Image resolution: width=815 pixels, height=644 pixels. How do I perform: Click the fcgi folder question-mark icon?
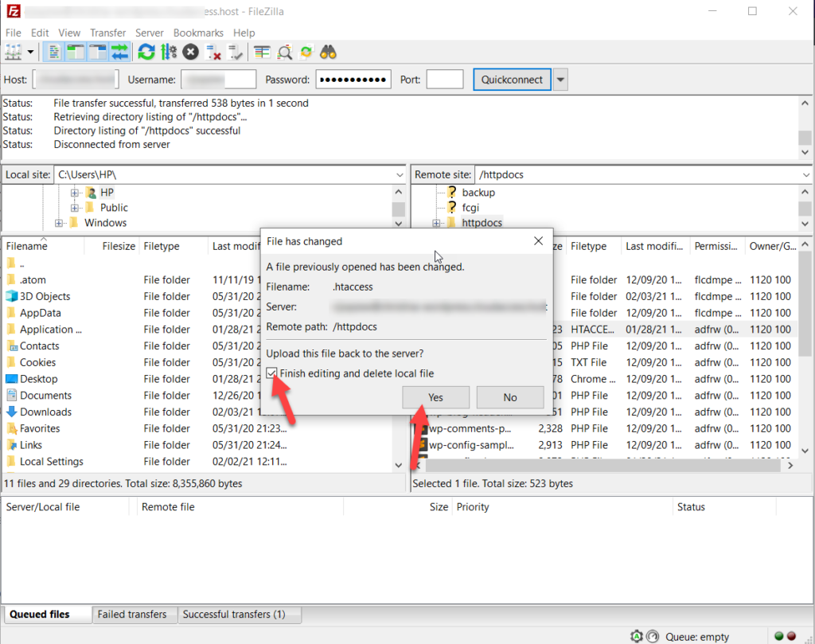pos(452,208)
